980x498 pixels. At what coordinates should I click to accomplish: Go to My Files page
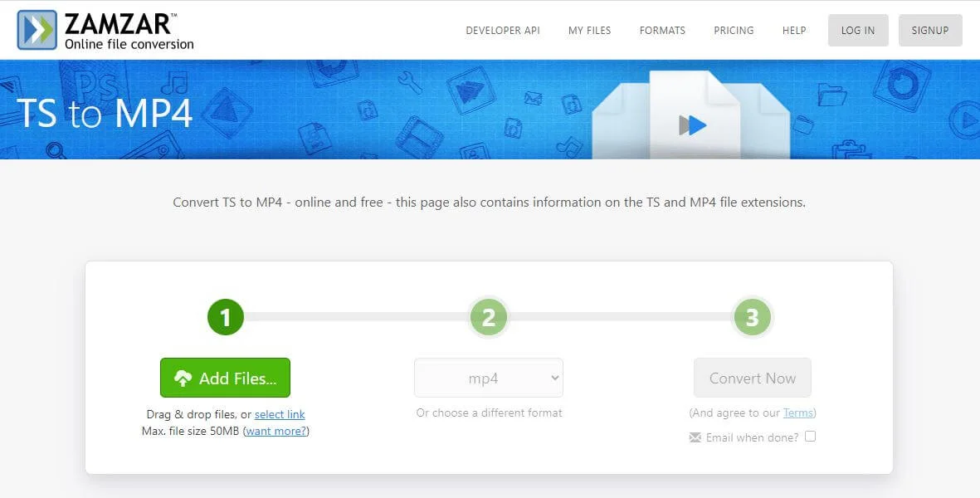[x=589, y=31]
